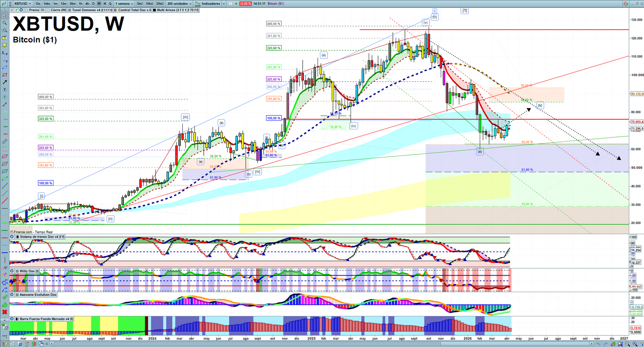Click the green plus icon beside Precio
This screenshot has height=347, width=644.
pos(16,10)
